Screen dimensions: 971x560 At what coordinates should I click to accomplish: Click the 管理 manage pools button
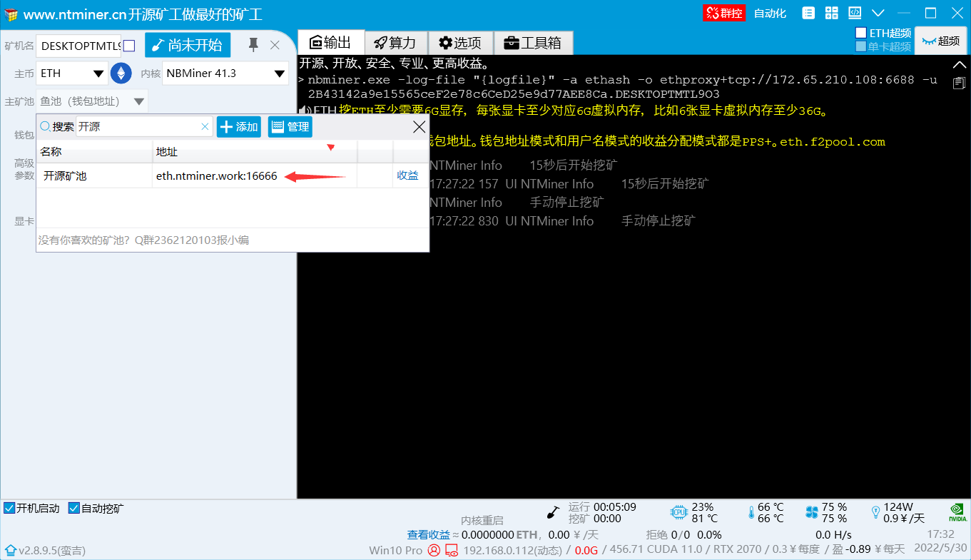tap(290, 126)
